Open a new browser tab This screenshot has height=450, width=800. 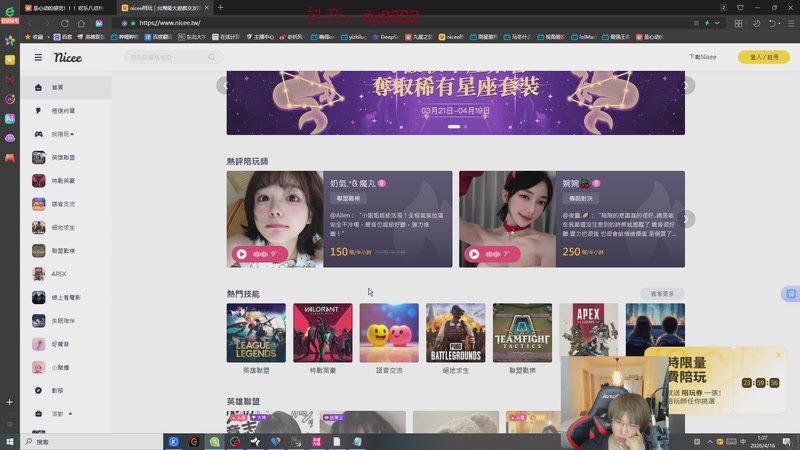coord(220,8)
